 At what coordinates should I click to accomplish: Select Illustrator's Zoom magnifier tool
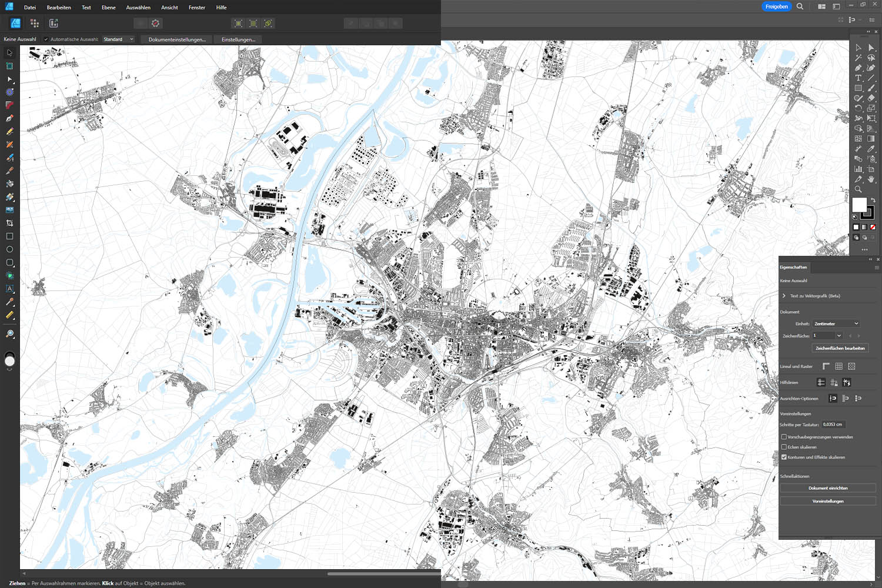pyautogui.click(x=858, y=189)
